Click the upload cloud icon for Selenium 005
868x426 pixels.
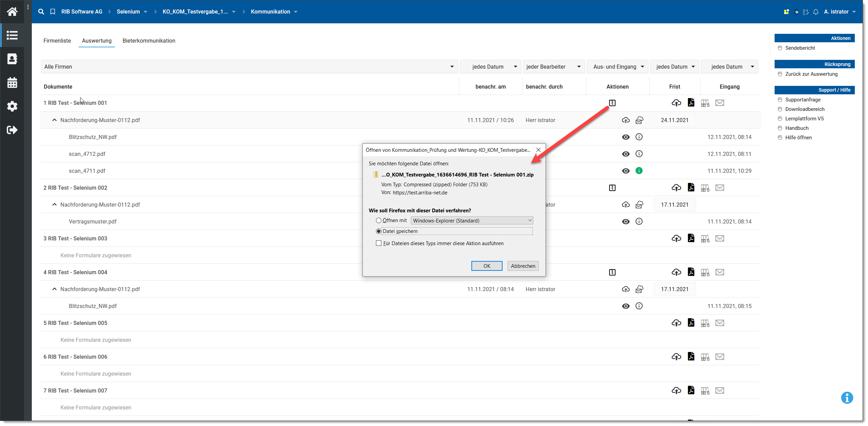tap(676, 323)
